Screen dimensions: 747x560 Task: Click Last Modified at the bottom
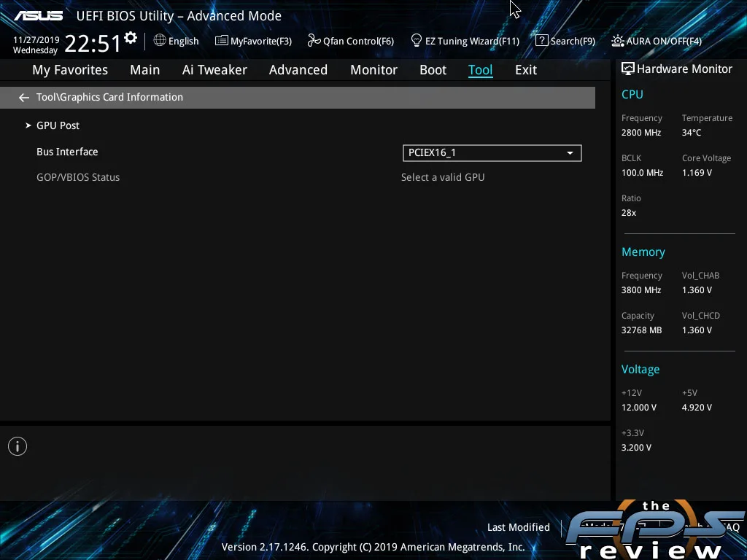(519, 527)
